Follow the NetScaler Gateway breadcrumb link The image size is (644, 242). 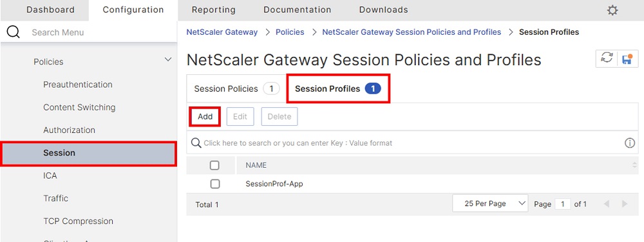point(222,32)
